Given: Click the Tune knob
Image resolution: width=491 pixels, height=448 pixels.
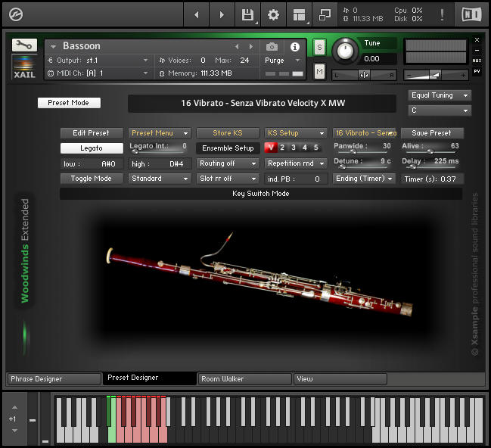Looking at the screenshot, I should (346, 51).
